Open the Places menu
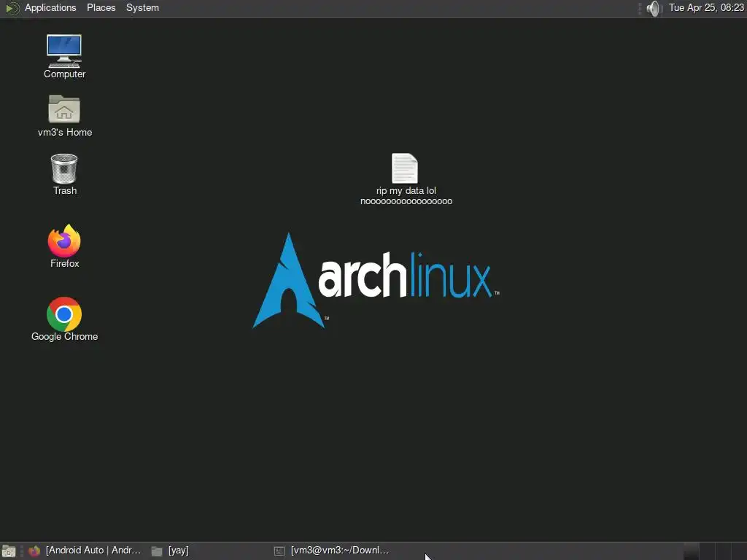 (101, 7)
